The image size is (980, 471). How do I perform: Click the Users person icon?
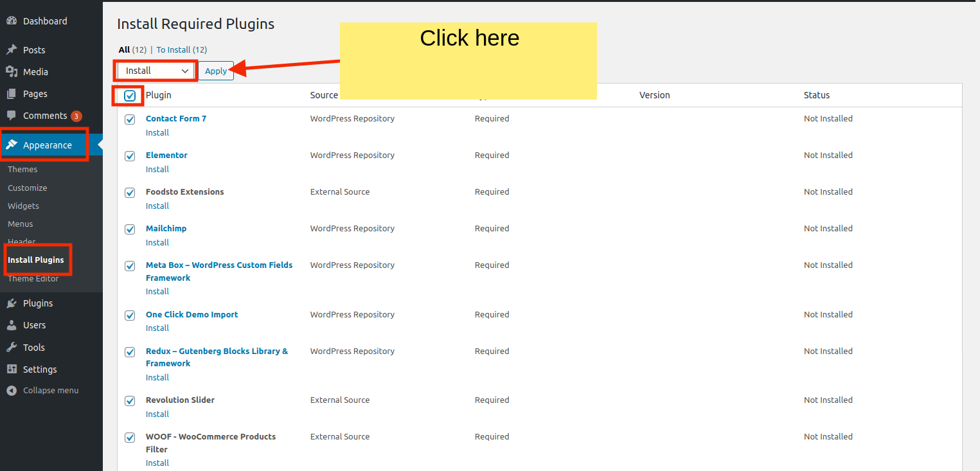(12, 325)
